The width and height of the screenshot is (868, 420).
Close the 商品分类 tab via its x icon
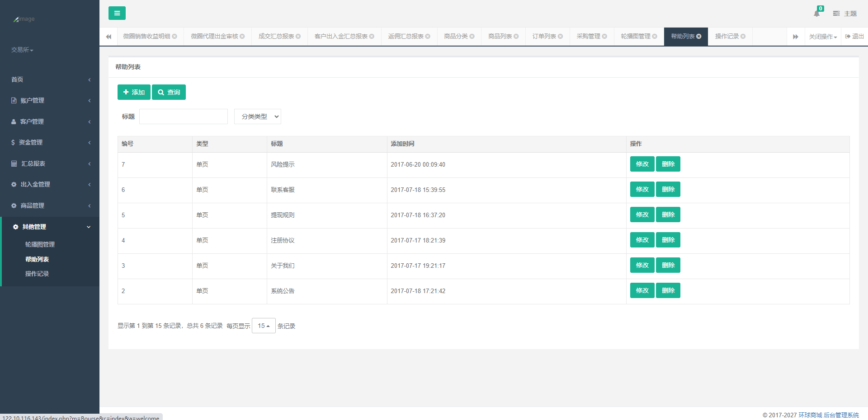472,37
